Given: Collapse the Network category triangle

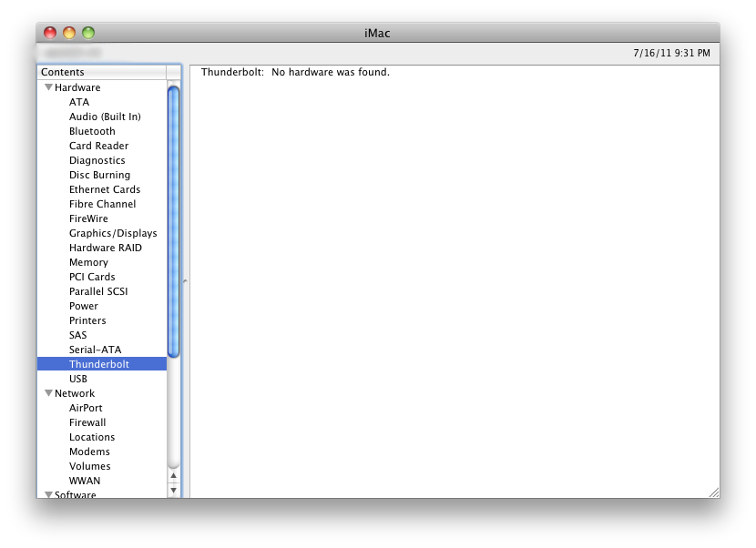Looking at the screenshot, I should [48, 393].
